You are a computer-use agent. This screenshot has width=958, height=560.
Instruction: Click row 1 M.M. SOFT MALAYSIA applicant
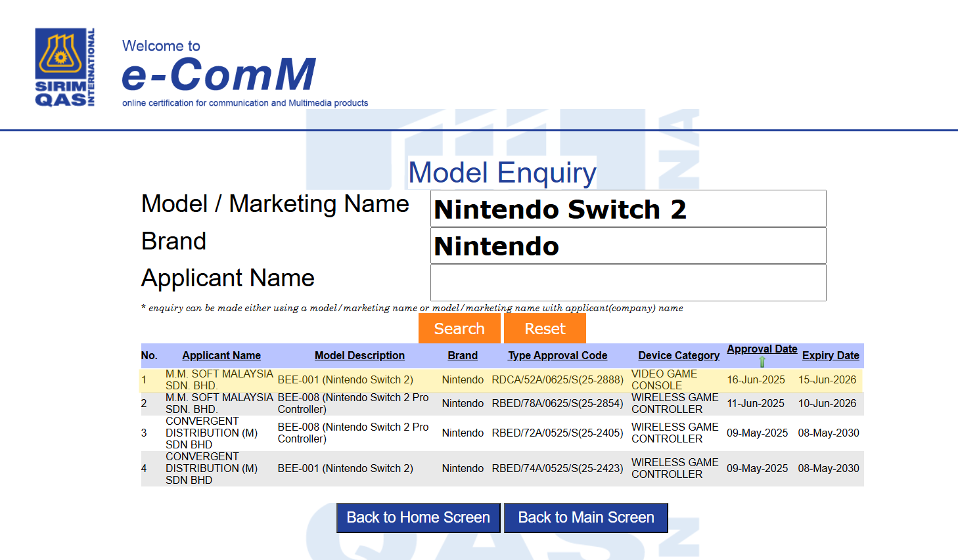pos(219,379)
